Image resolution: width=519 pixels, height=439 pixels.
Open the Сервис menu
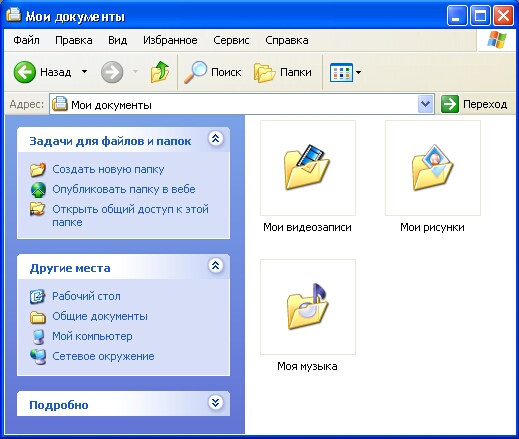(x=231, y=40)
